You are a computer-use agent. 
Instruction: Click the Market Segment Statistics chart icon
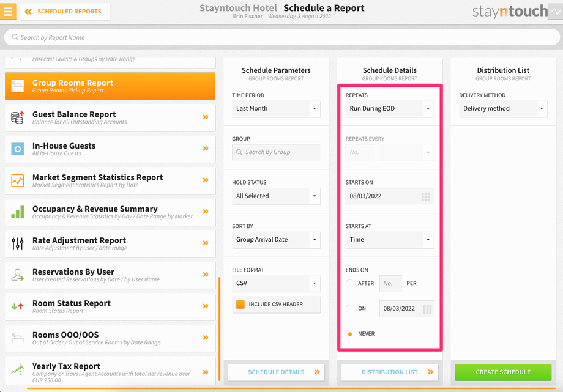(17, 180)
